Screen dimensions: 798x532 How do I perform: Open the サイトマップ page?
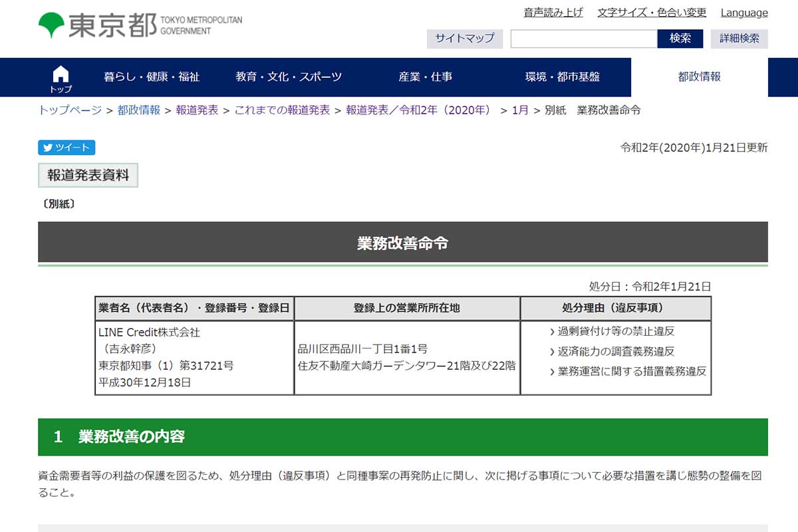click(x=465, y=39)
